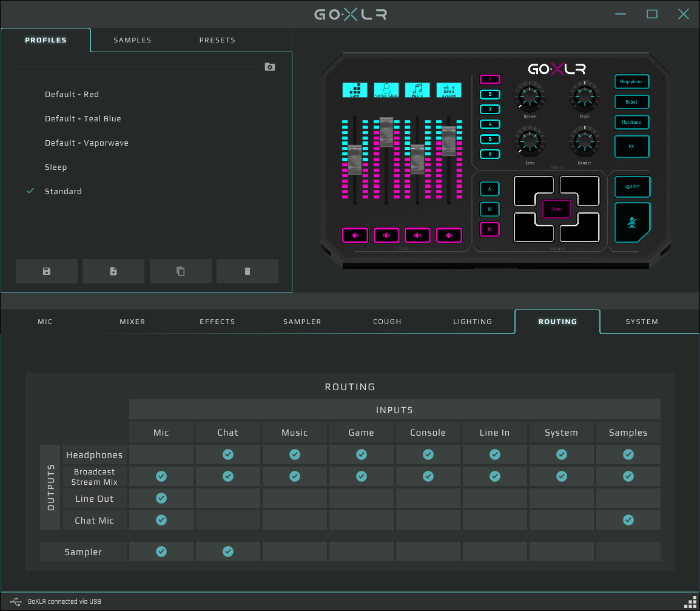Click the !@#$?* bleep button

pyautogui.click(x=632, y=187)
